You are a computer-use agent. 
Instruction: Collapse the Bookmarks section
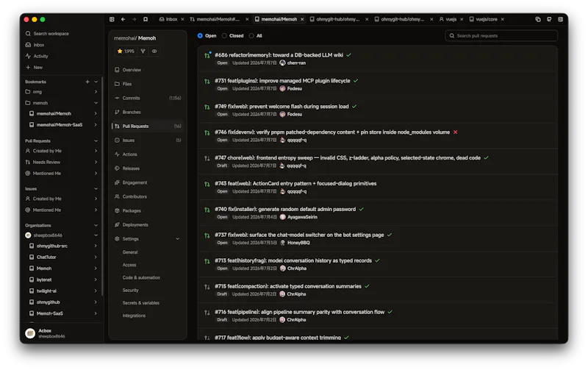[x=96, y=82]
